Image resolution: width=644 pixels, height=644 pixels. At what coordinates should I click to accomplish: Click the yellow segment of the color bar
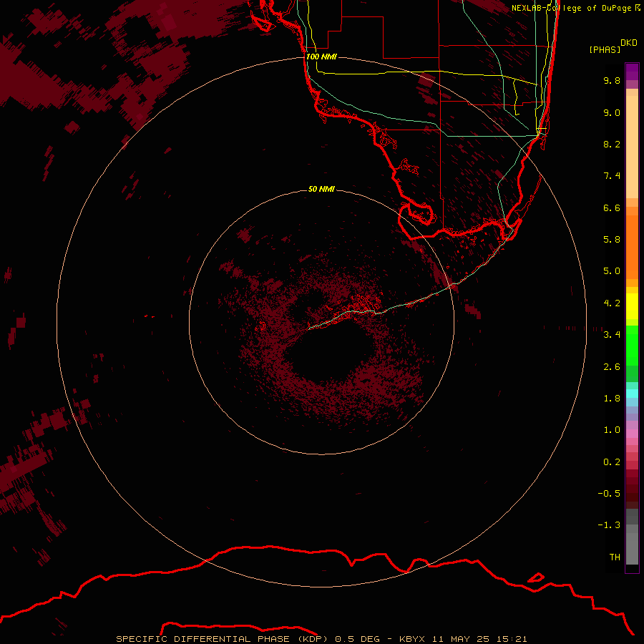click(x=632, y=306)
